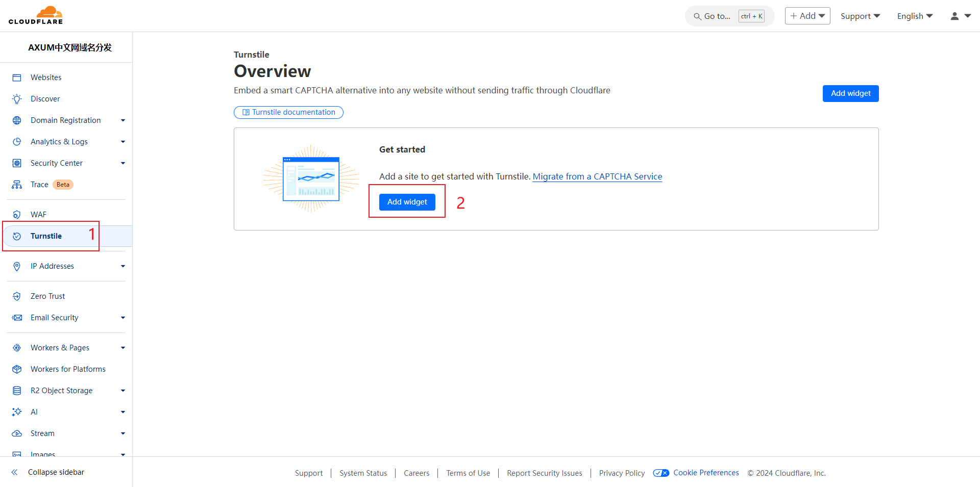This screenshot has width=980, height=487.
Task: Click the Security Center icon
Action: click(17, 163)
